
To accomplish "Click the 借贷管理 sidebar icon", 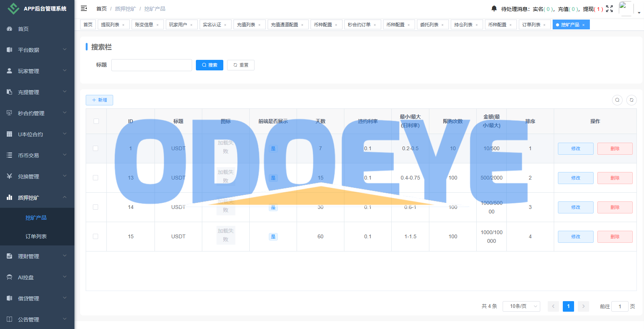I will [9, 299].
